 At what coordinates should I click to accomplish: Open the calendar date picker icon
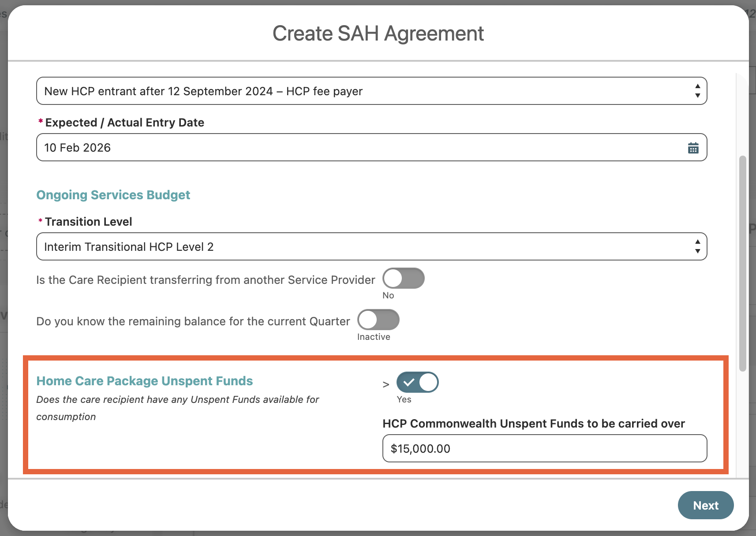[x=693, y=148]
